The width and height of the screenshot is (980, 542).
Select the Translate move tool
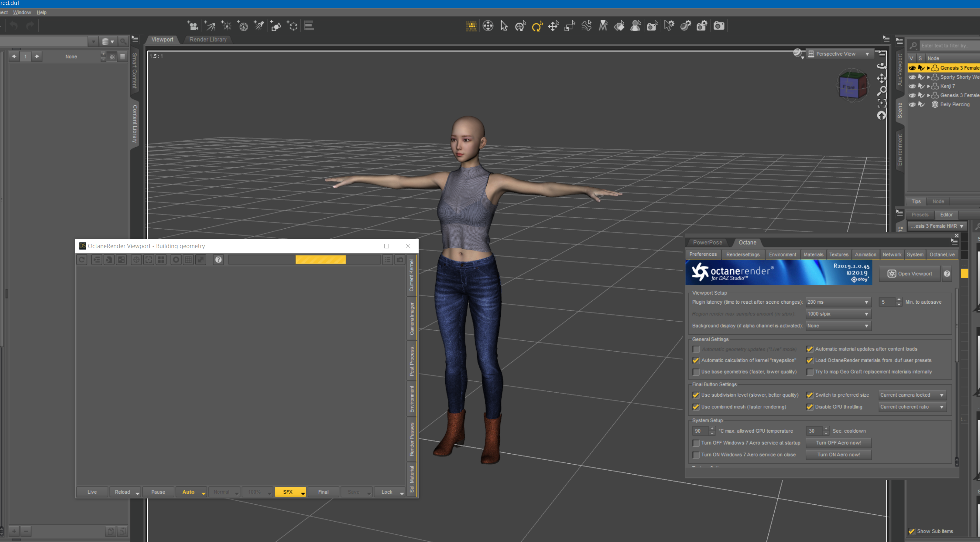[553, 26]
